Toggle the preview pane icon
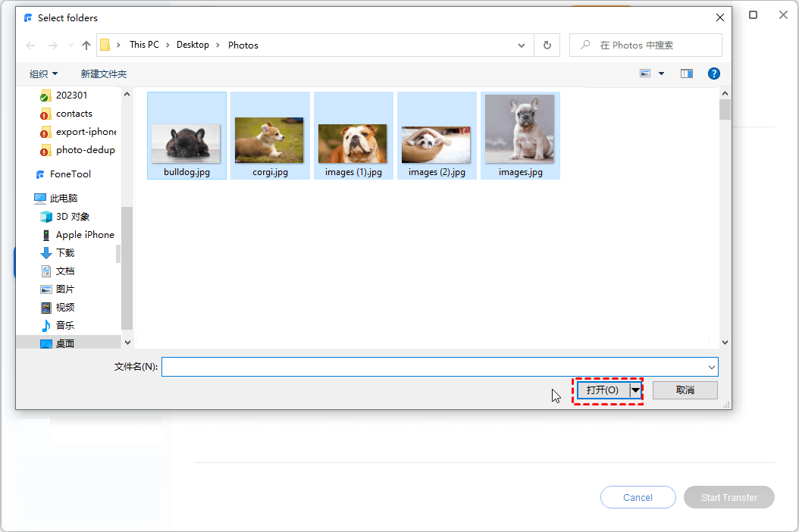The image size is (799, 532). click(687, 74)
